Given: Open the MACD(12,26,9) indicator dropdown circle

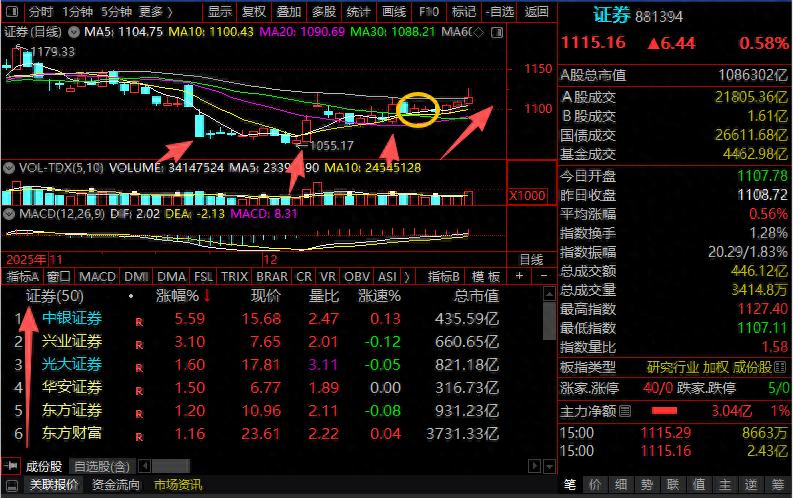Looking at the screenshot, I should 9,214.
